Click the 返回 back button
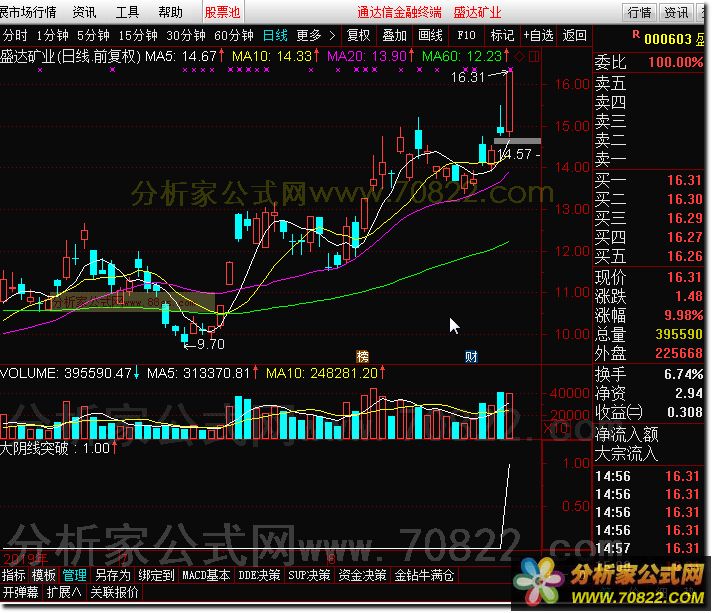The height and width of the screenshot is (613, 713). click(x=574, y=35)
